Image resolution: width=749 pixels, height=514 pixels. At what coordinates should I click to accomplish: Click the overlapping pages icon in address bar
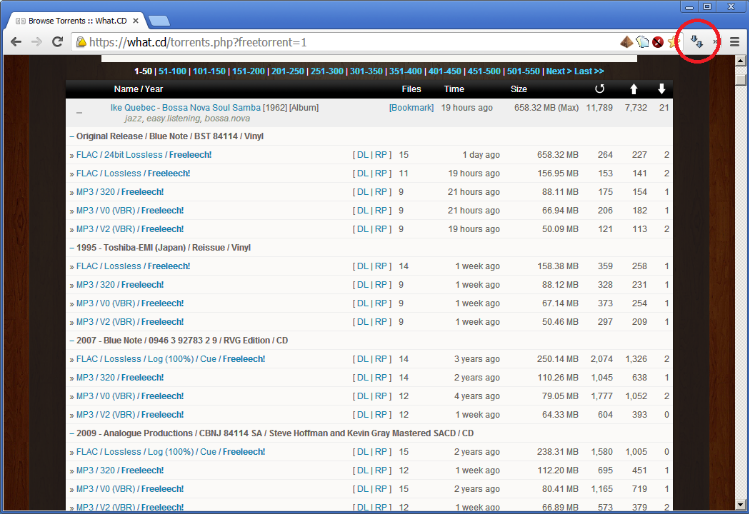point(642,42)
